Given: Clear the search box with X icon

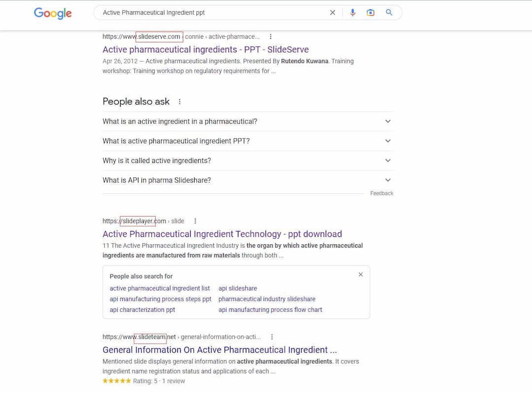Looking at the screenshot, I should (x=332, y=12).
